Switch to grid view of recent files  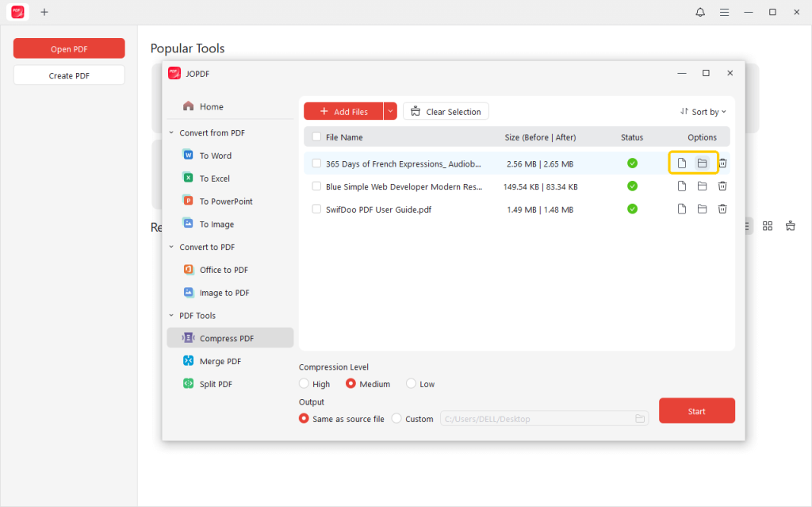click(x=768, y=226)
